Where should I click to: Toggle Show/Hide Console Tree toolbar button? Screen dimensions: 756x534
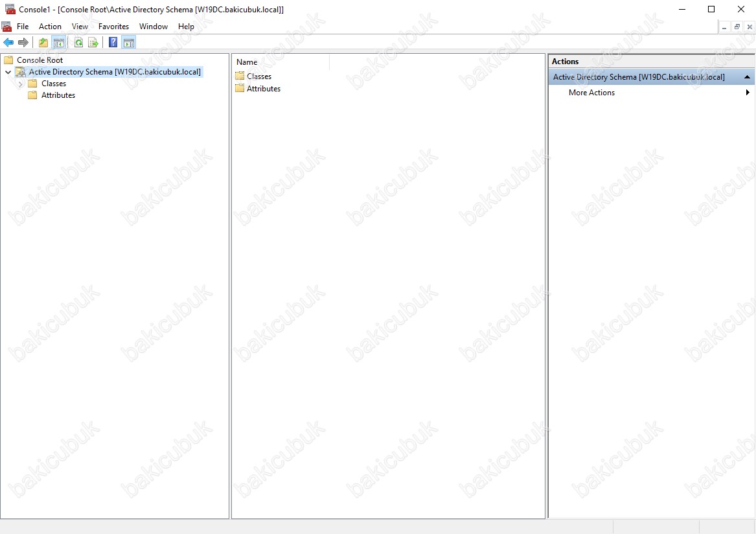tap(59, 43)
